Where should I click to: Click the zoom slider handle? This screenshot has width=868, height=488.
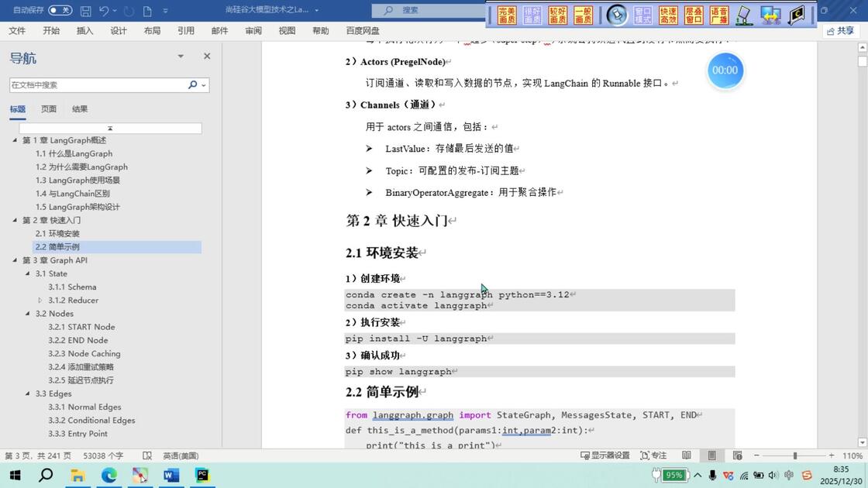pos(795,456)
